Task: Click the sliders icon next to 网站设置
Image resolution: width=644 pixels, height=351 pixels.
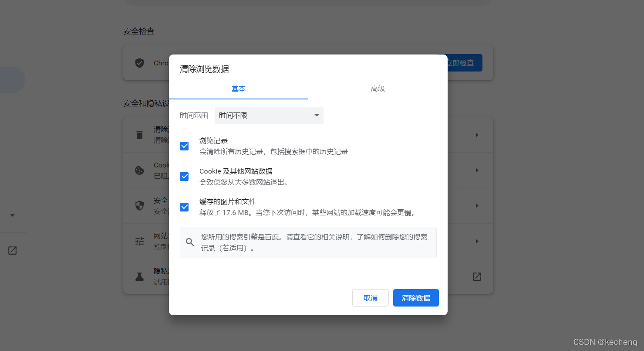Action: point(139,241)
